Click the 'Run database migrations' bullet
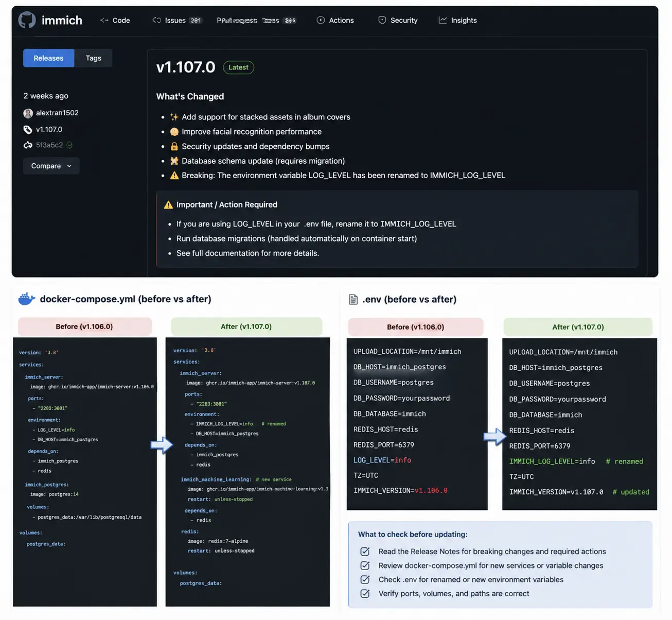The height and width of the screenshot is (620, 672). pos(297,238)
